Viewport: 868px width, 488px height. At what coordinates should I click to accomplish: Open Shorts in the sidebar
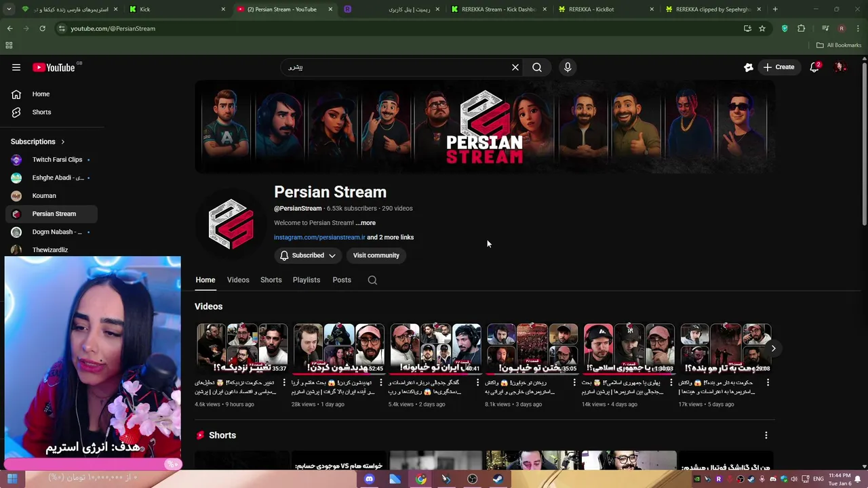point(51,112)
